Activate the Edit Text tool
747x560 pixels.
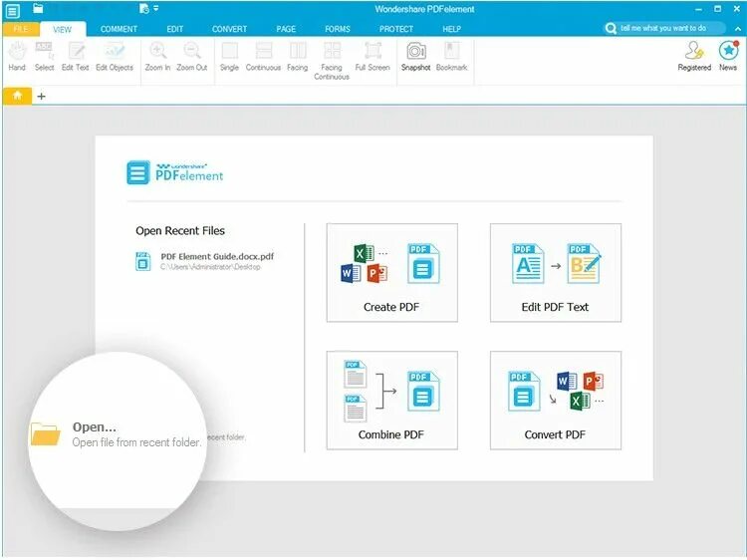pos(76,56)
